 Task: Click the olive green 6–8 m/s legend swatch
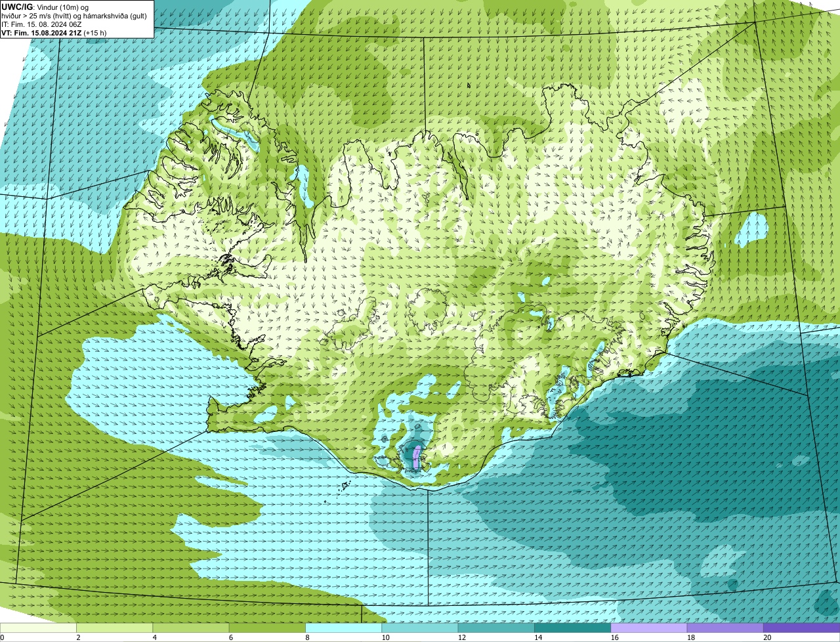click(x=267, y=628)
